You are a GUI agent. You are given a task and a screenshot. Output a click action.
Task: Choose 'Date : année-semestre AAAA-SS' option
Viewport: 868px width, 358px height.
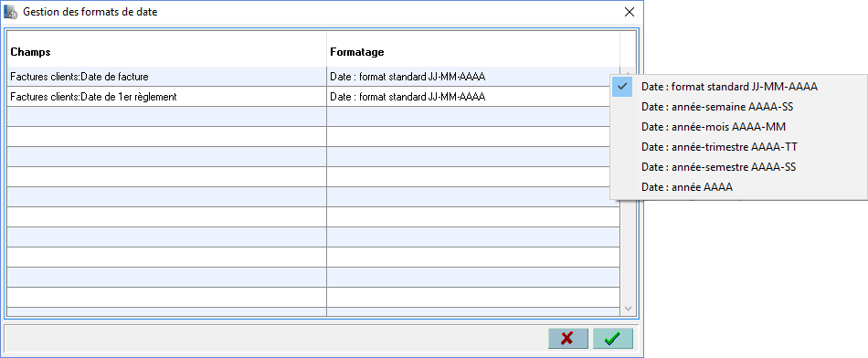point(739,167)
